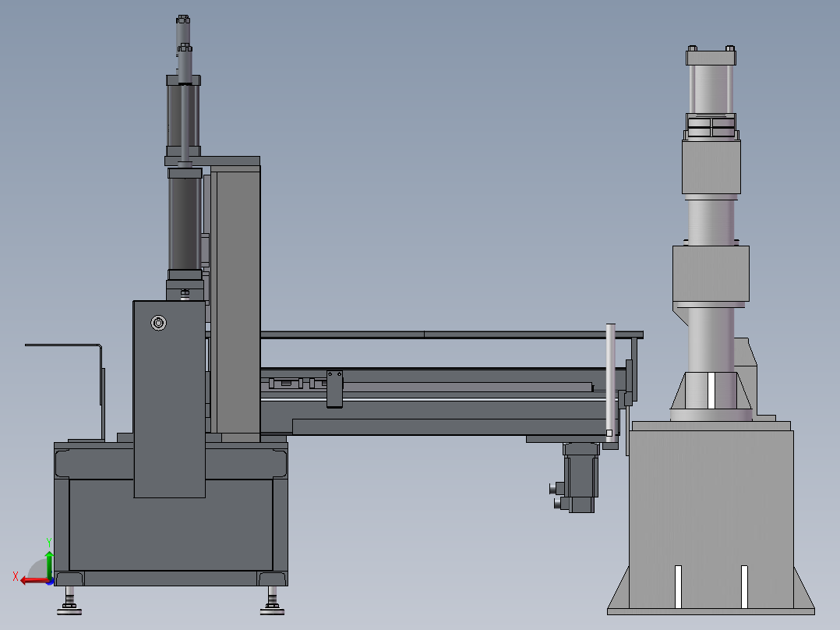Select the dark lower cylinder on the left tower

click(x=185, y=225)
